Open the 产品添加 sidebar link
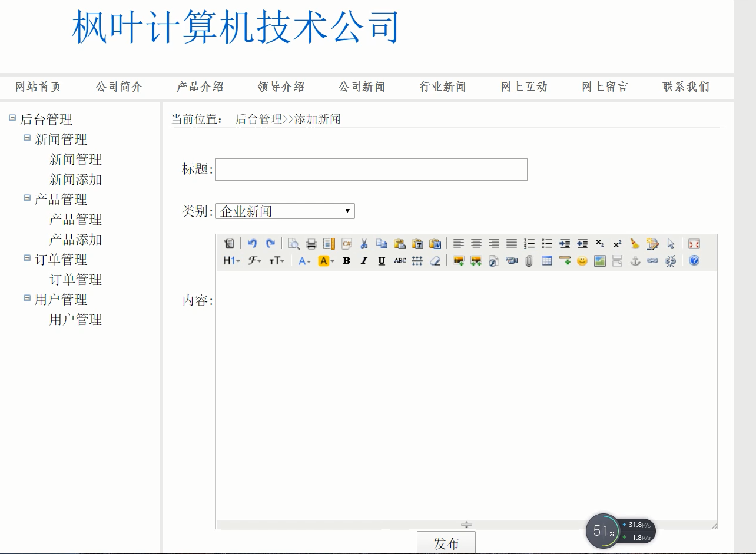 75,240
